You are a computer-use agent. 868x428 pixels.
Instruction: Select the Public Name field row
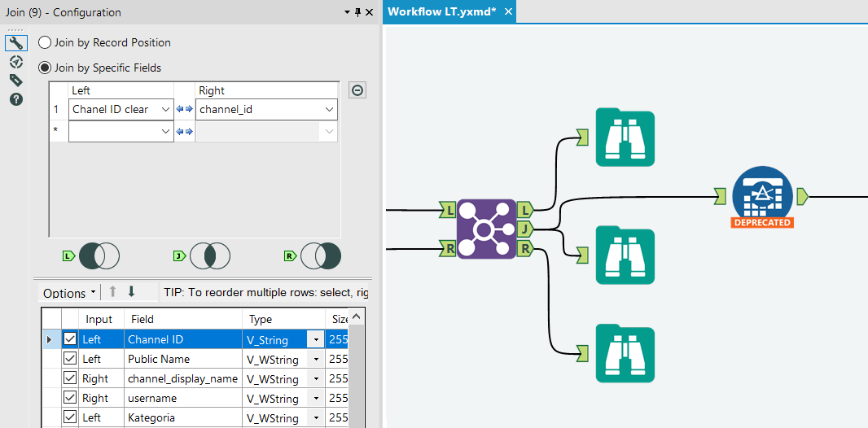(x=159, y=359)
